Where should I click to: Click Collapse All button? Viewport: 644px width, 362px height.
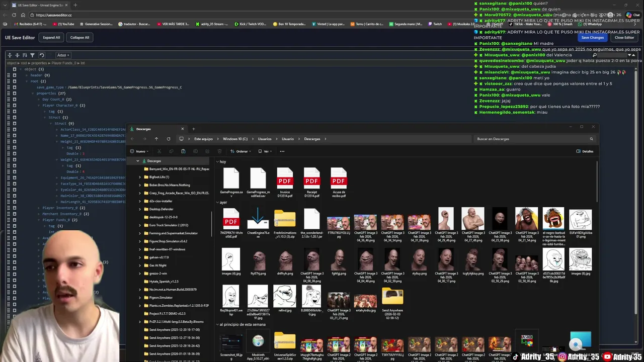click(79, 37)
